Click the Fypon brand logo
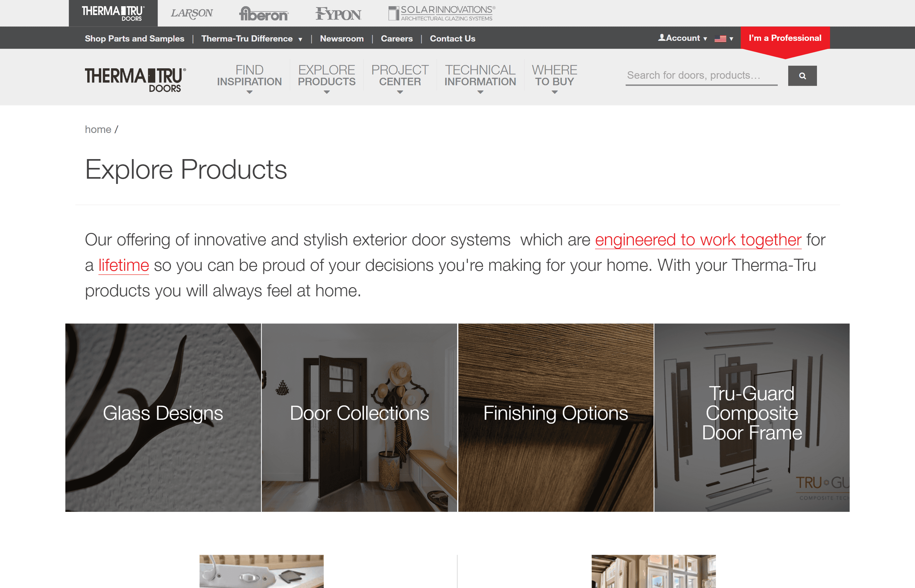 tap(338, 14)
